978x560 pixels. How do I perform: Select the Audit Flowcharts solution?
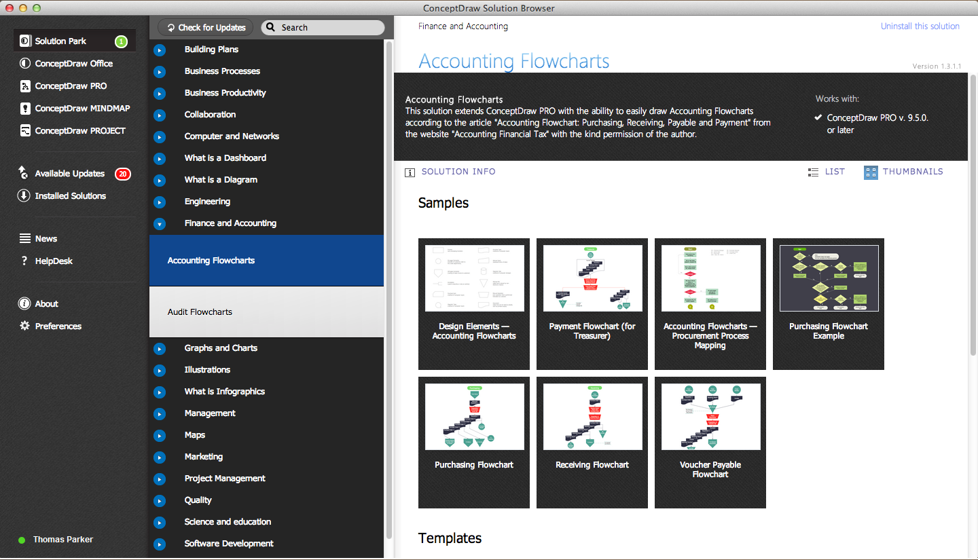tap(266, 312)
